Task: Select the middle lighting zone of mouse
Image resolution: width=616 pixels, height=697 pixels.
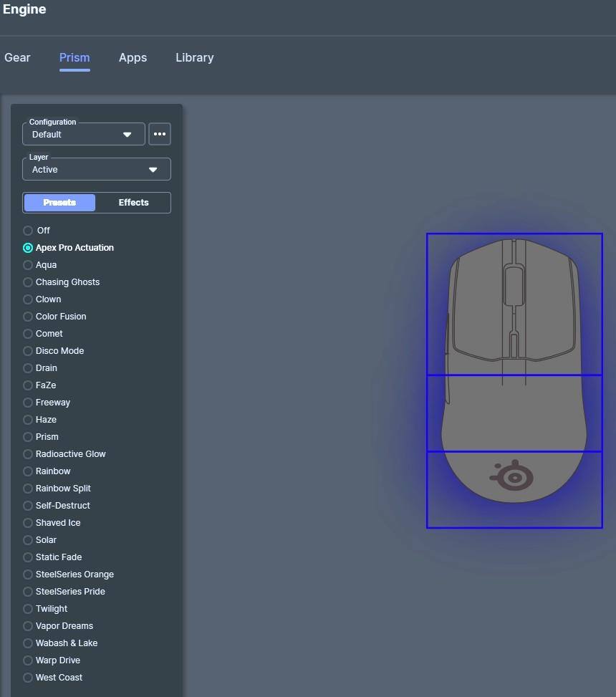Action: (x=514, y=413)
